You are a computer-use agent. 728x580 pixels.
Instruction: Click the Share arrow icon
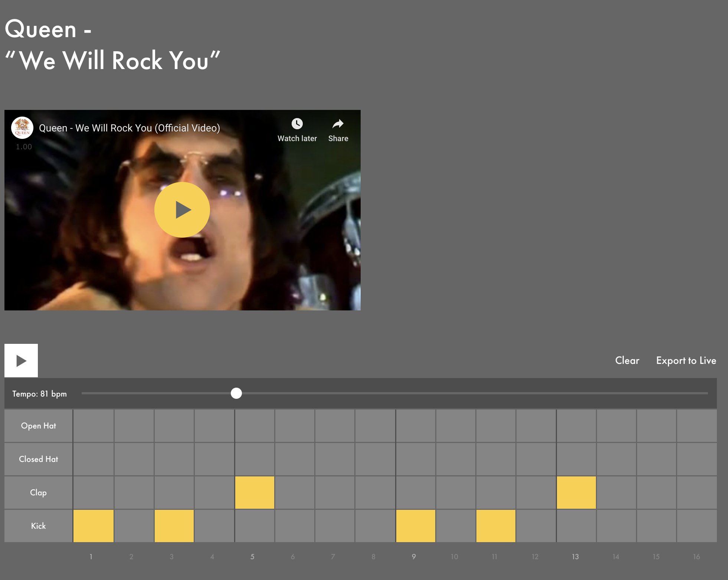coord(338,124)
